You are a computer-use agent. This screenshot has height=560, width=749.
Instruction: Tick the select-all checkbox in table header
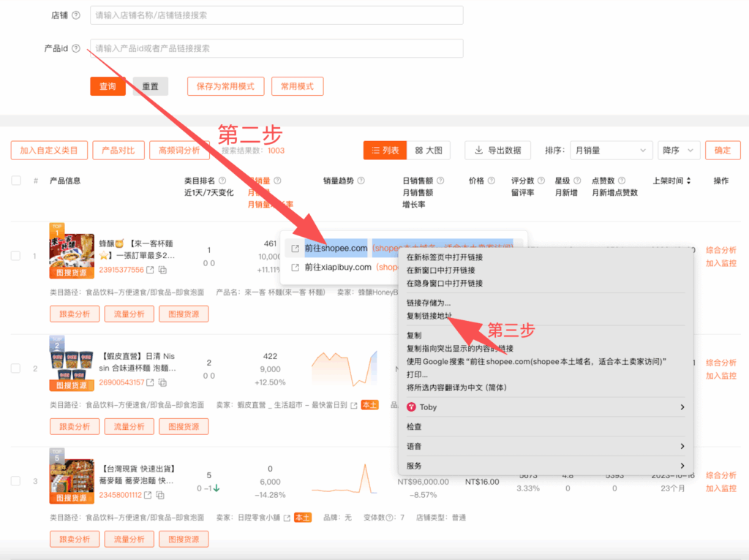click(x=16, y=181)
